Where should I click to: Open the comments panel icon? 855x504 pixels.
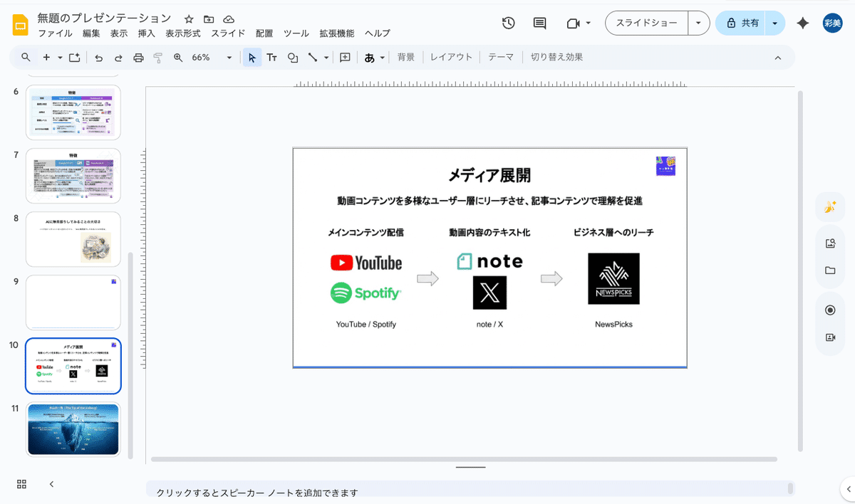(x=539, y=23)
